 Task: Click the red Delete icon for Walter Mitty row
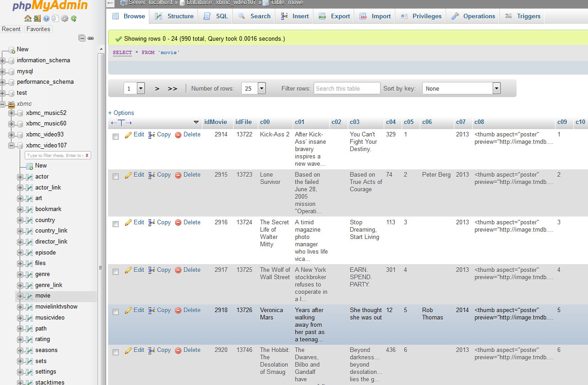(178, 222)
